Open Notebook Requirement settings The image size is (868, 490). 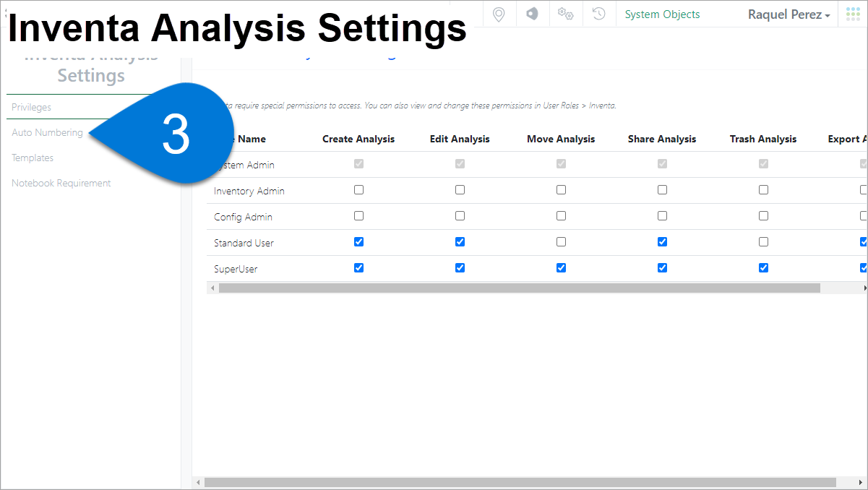click(x=61, y=183)
